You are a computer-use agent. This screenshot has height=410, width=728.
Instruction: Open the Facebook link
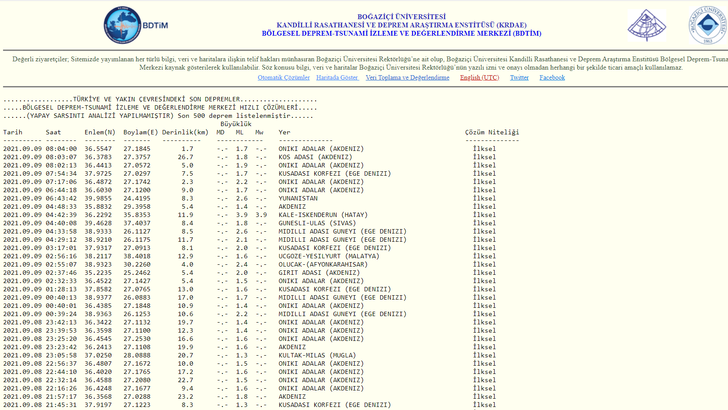[552, 77]
